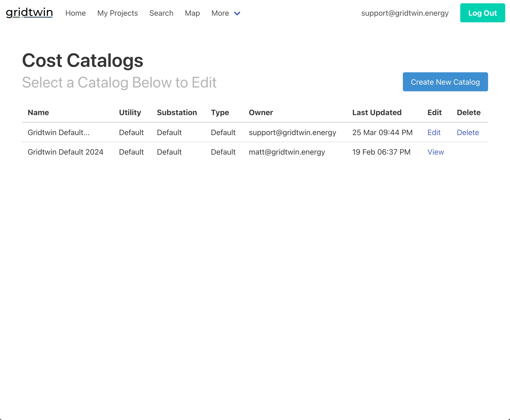This screenshot has height=420, width=510.
Task: View the Gridtwin Default 2024 catalog
Action: click(435, 152)
